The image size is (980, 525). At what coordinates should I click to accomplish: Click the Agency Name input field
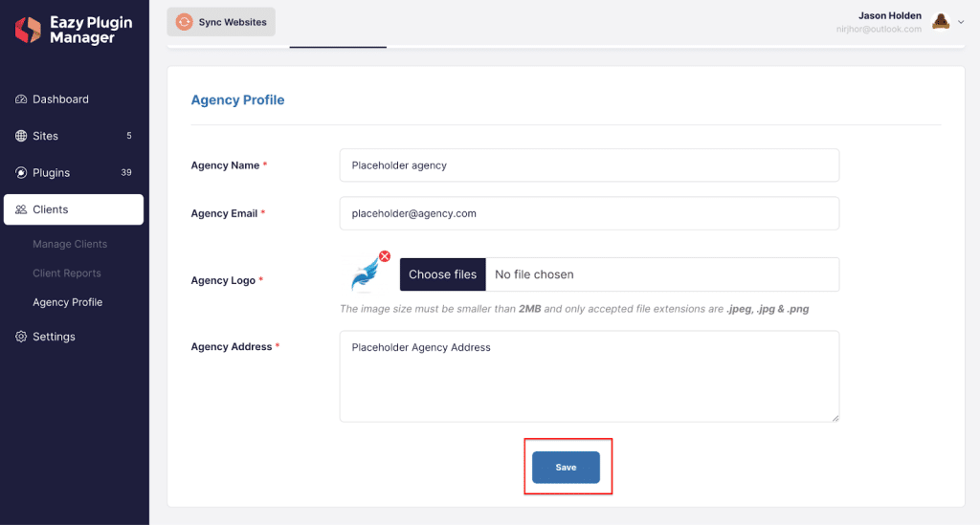(590, 165)
